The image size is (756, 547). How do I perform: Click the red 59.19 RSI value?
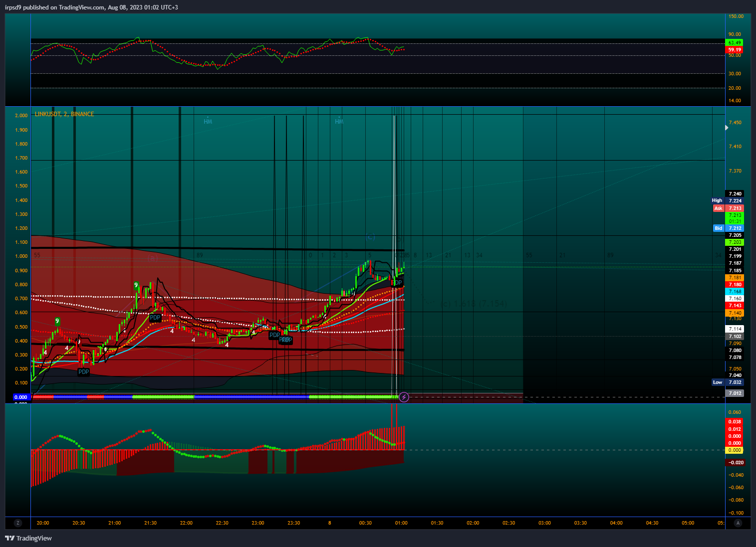[x=735, y=50]
